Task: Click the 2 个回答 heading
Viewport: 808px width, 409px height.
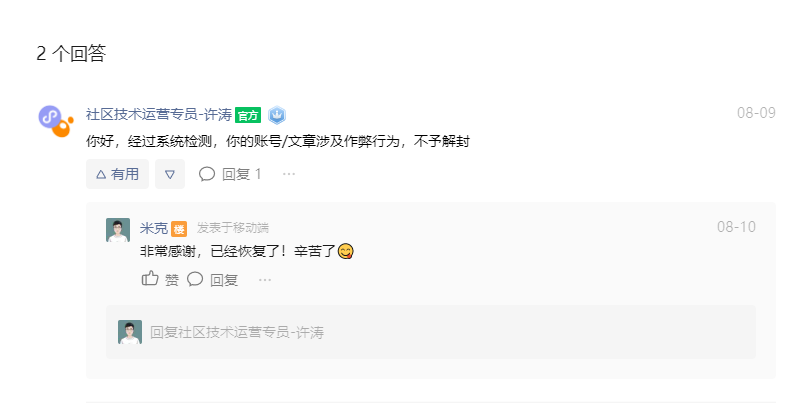Action: pos(71,53)
